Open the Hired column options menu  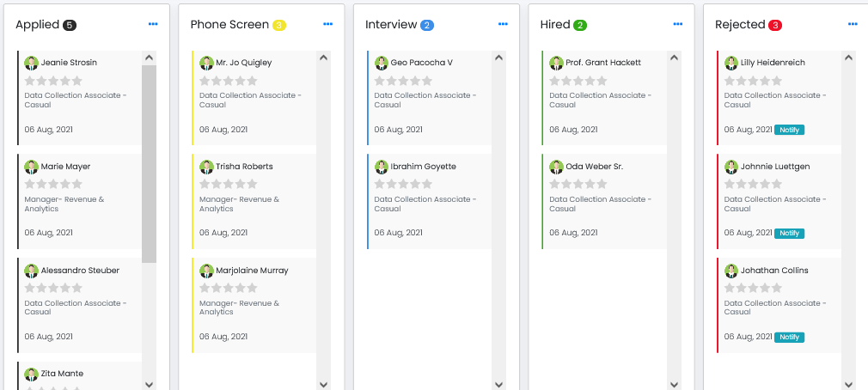(677, 24)
